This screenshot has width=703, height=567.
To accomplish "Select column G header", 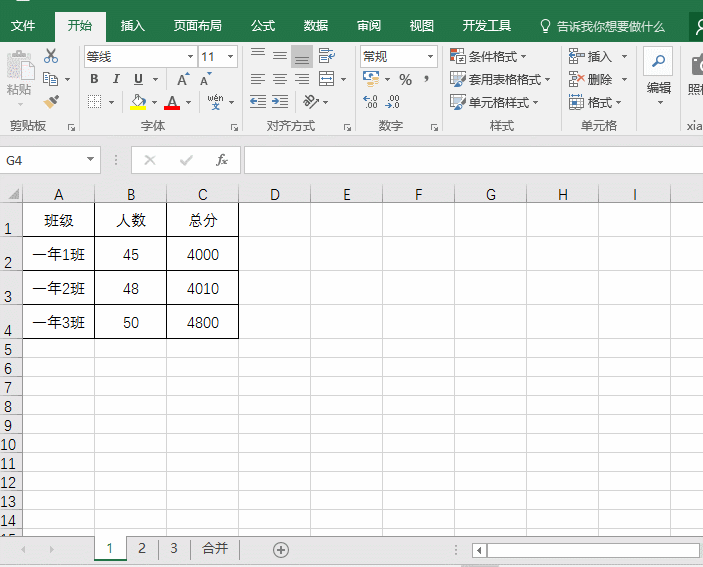I will pos(490,194).
